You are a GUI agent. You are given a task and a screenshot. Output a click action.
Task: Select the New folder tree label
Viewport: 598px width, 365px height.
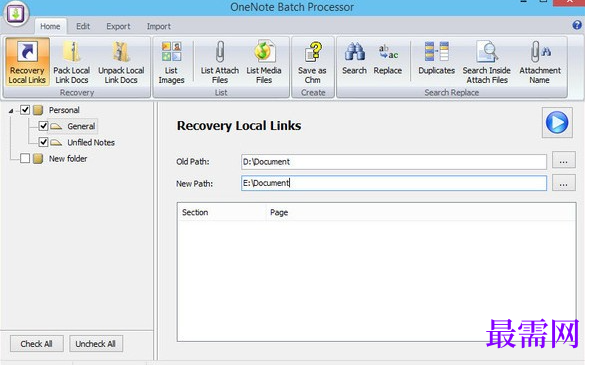68,159
